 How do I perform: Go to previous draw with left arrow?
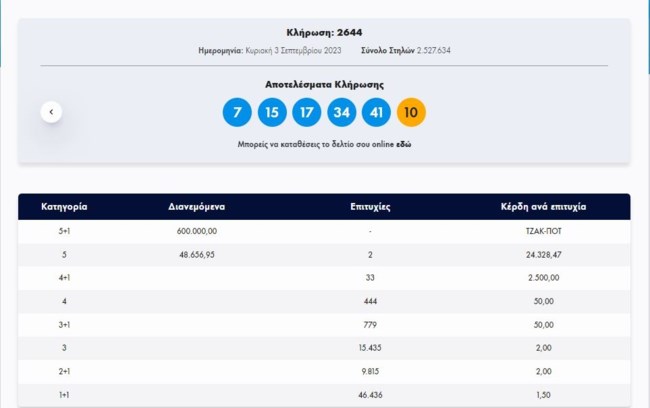[x=52, y=112]
